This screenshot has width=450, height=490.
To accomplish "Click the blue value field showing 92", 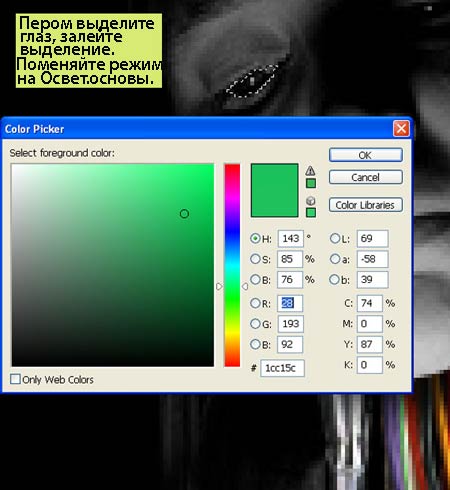I will pyautogui.click(x=290, y=344).
